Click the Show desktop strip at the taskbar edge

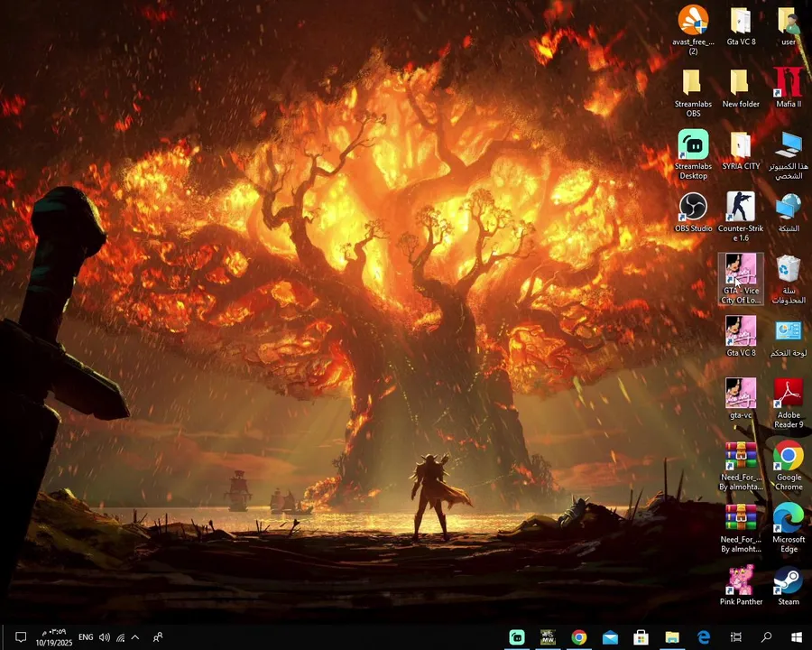coord(2,637)
